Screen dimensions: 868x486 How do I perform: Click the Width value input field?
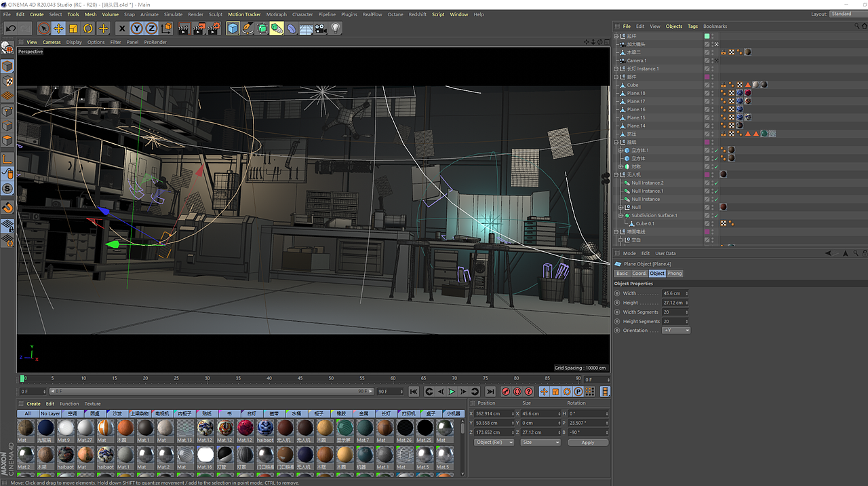click(x=674, y=293)
